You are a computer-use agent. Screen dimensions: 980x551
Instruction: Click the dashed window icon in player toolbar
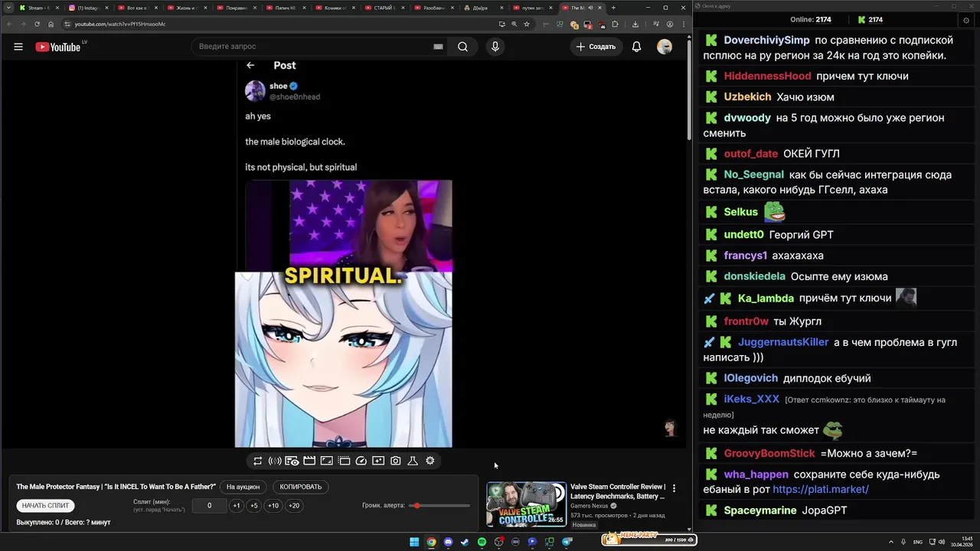344,461
